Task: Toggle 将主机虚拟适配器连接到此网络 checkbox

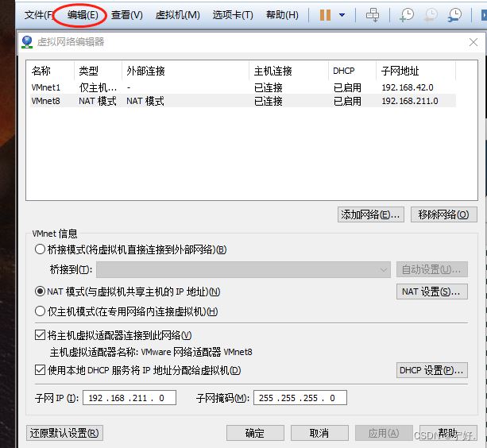Action: tap(40, 335)
